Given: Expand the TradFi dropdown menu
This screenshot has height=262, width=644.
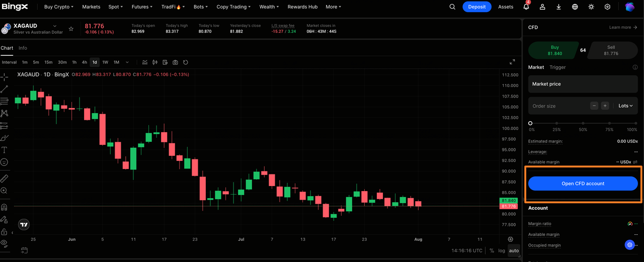Looking at the screenshot, I should click(x=173, y=7).
